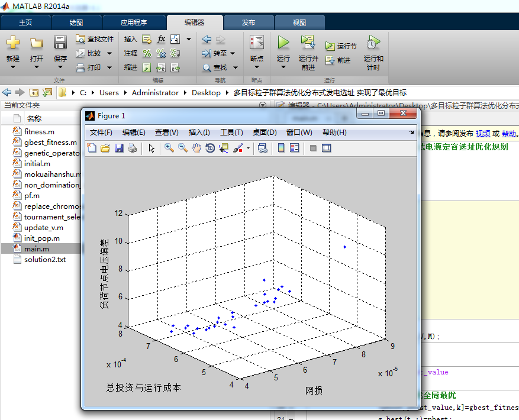Open the brush color dropdown arrow
Image resolution: width=519 pixels, height=420 pixels.
pos(248,148)
